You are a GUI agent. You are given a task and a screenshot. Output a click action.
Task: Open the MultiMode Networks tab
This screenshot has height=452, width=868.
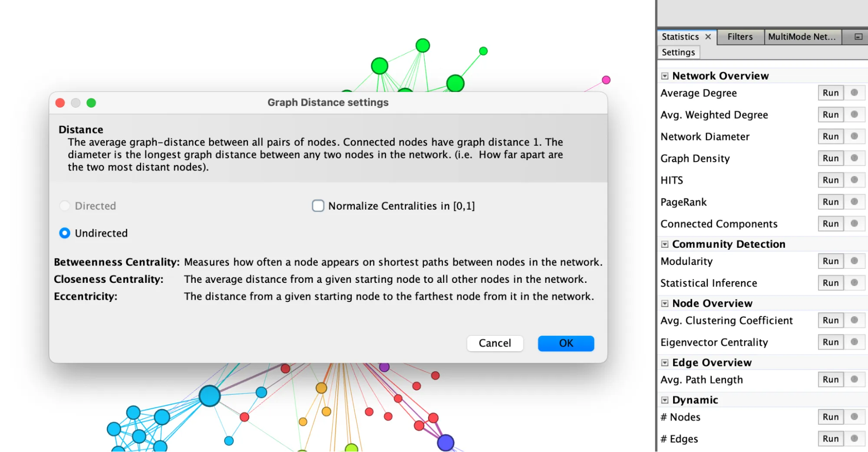pos(802,37)
